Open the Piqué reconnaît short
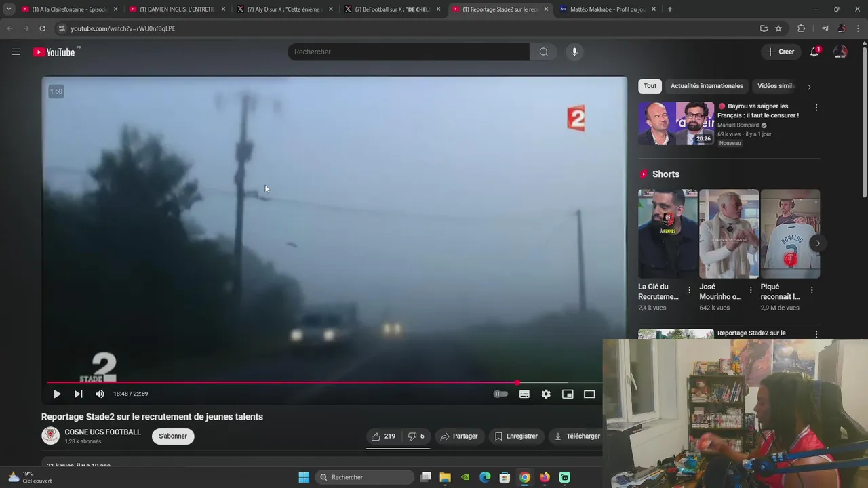The width and height of the screenshot is (868, 488). tap(790, 234)
